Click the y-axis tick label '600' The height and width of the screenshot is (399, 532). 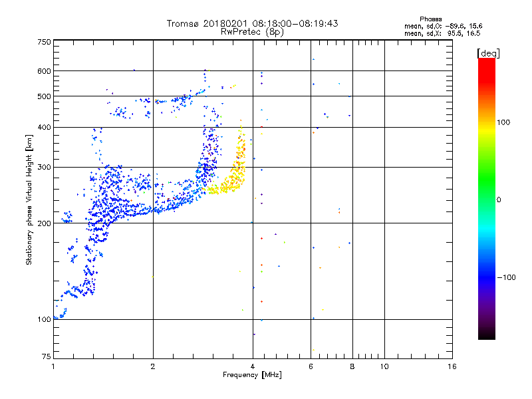[x=44, y=71]
